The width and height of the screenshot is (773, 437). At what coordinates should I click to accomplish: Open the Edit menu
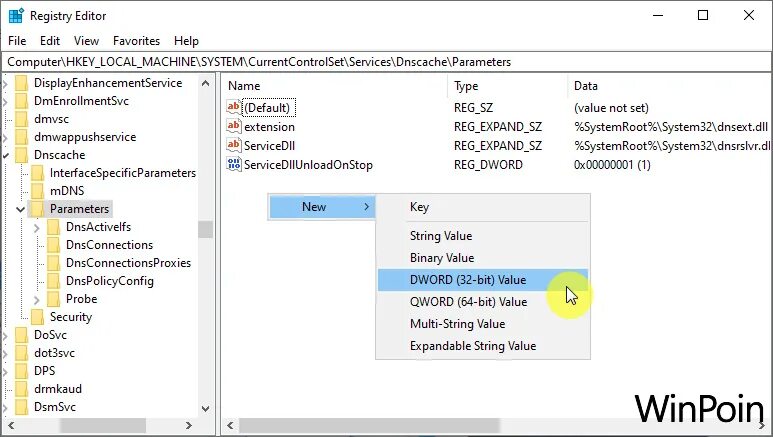[50, 41]
